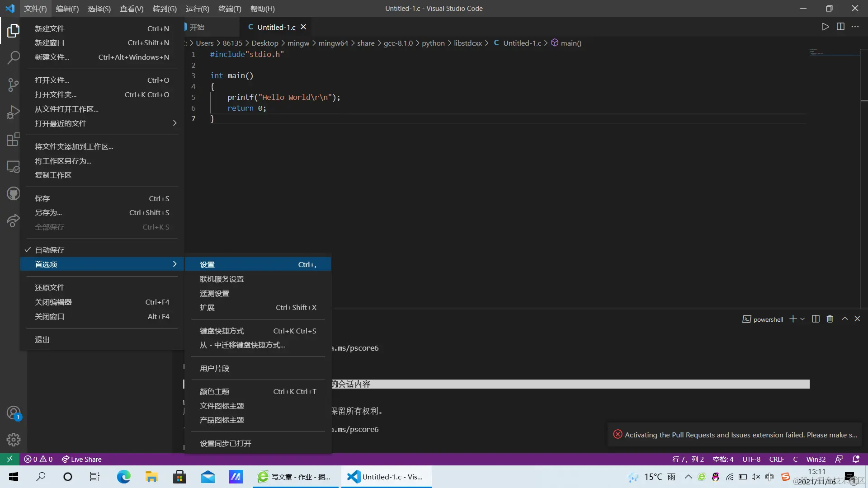Split the editor to the right

(x=840, y=27)
